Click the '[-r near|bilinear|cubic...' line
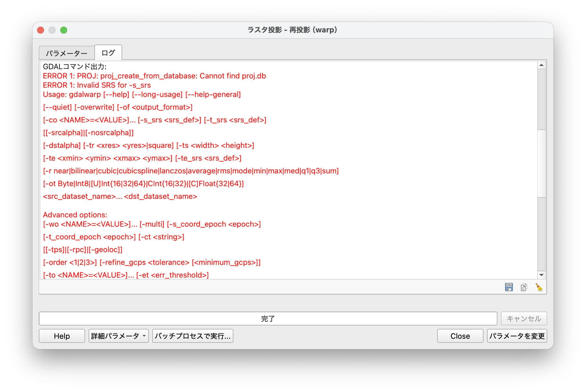The width and height of the screenshot is (586, 392). coord(191,171)
